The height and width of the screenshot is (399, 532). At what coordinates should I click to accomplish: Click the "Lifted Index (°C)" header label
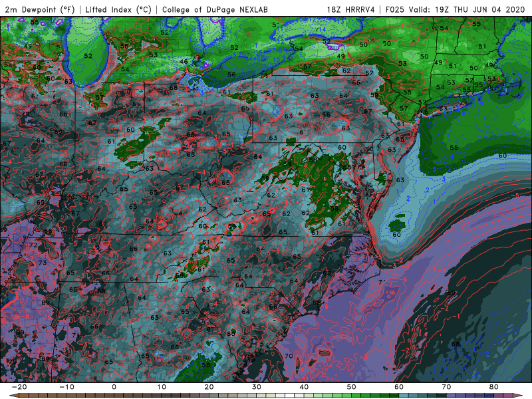pyautogui.click(x=118, y=9)
